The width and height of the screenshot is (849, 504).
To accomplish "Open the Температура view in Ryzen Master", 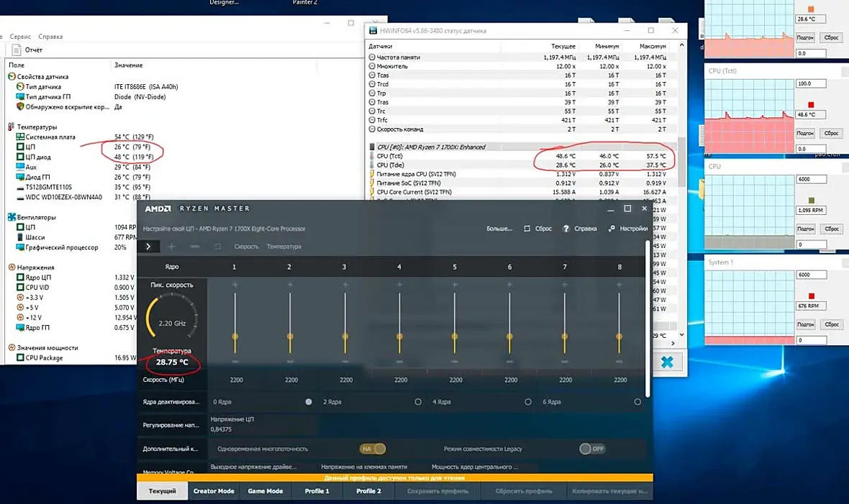I will click(283, 247).
